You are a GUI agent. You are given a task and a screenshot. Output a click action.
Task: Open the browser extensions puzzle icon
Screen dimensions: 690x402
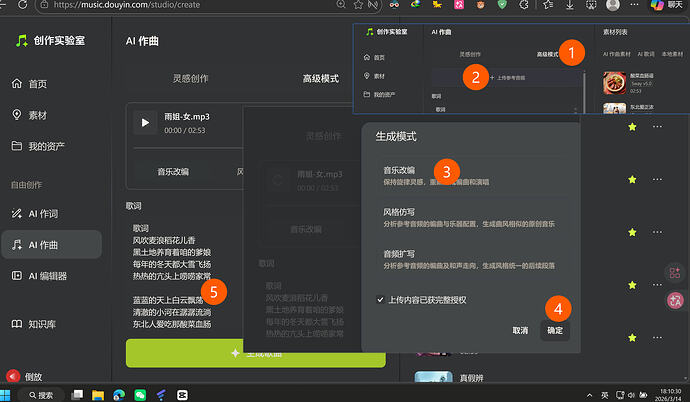(524, 5)
